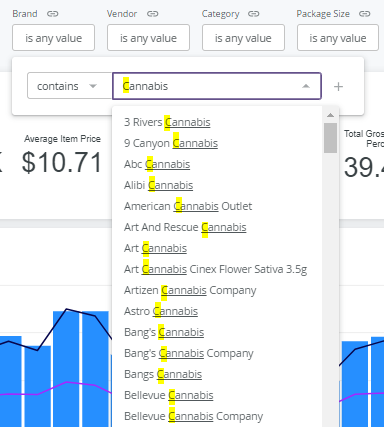Click the suggestions list scrollbar thumb

pyautogui.click(x=330, y=138)
